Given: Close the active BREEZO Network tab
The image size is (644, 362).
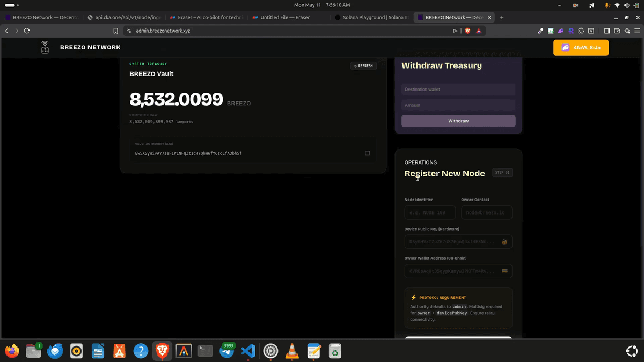Looking at the screenshot, I should click(490, 17).
